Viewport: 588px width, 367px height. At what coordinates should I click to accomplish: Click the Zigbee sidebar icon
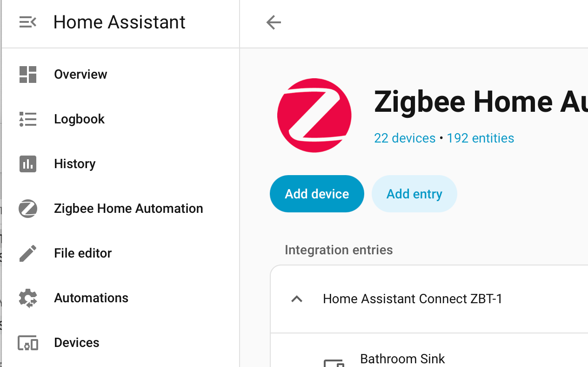coord(28,209)
